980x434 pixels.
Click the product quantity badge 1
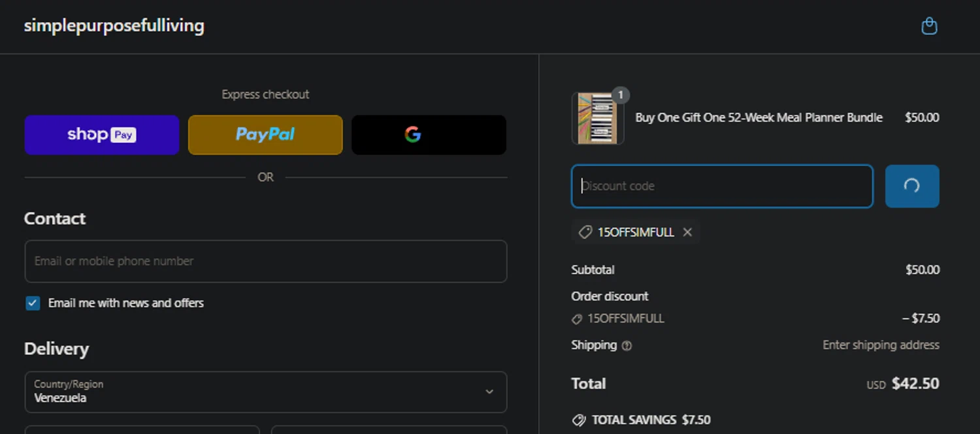coord(620,95)
